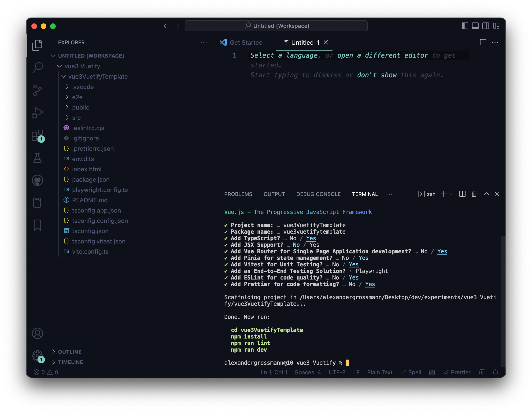Toggle the bottom panel visibility

(476, 26)
